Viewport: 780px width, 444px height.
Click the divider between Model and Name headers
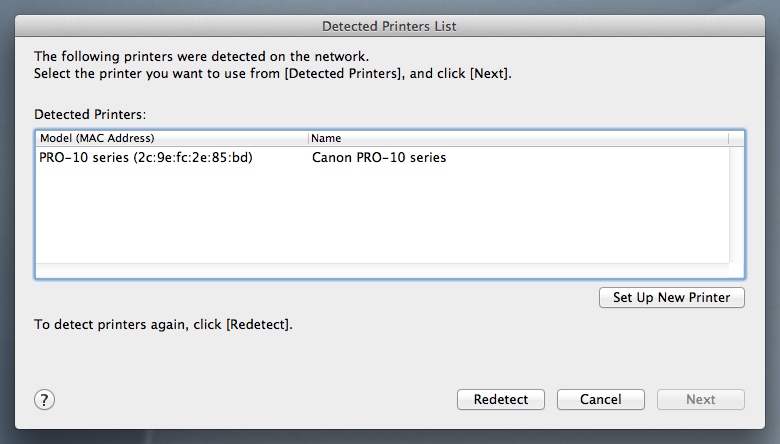[x=308, y=138]
